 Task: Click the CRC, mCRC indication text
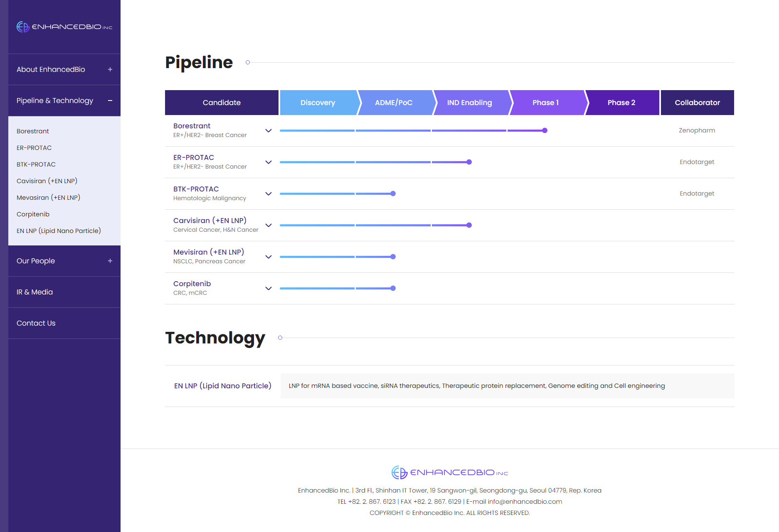(190, 293)
